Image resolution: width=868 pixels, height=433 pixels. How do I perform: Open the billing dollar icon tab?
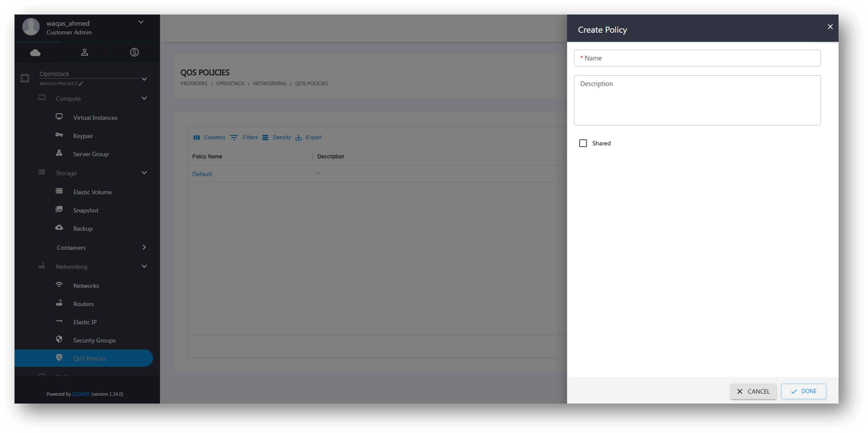[134, 52]
